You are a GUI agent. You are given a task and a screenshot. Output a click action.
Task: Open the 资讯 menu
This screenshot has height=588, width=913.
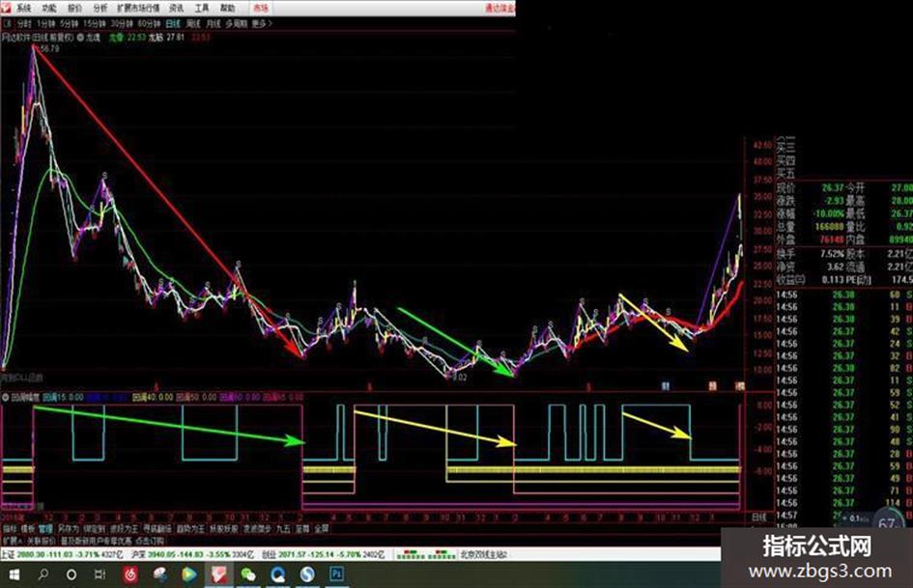(x=176, y=8)
